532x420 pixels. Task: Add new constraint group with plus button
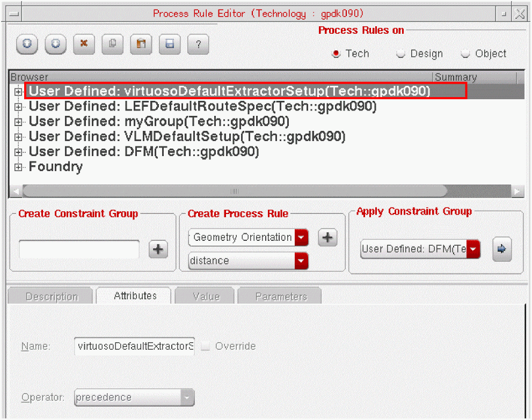point(158,249)
